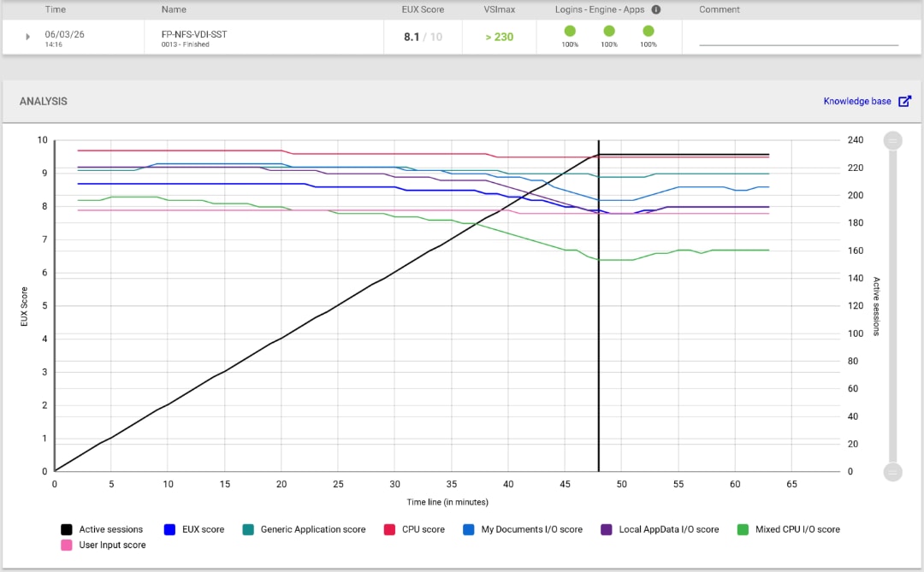924x572 pixels.
Task: Toggle the Mixed CPU I/O score legend entry
Action: pos(789,529)
